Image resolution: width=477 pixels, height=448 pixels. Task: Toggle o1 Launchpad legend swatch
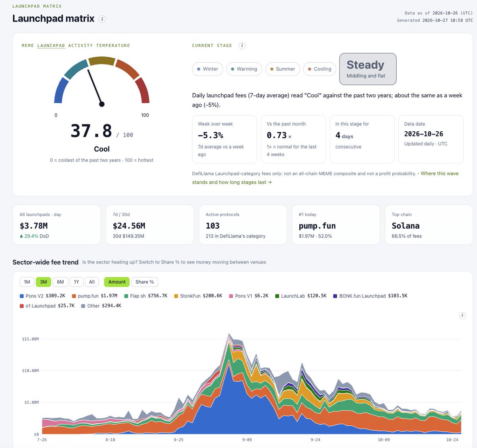(x=22, y=306)
